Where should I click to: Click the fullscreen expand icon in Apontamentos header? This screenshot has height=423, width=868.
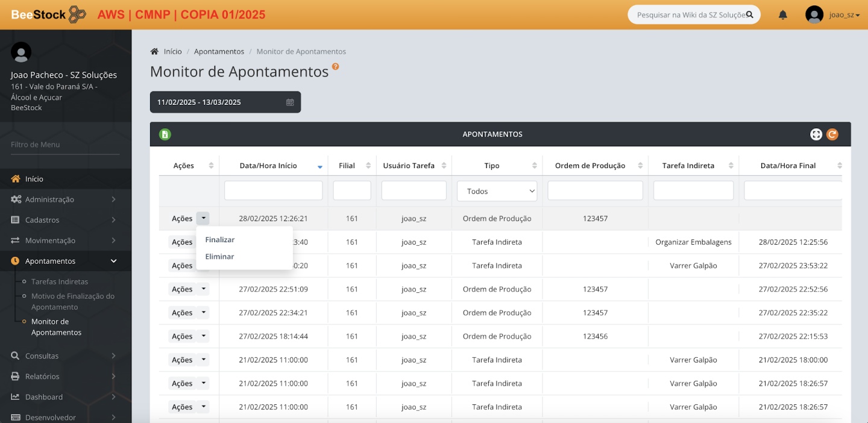816,134
